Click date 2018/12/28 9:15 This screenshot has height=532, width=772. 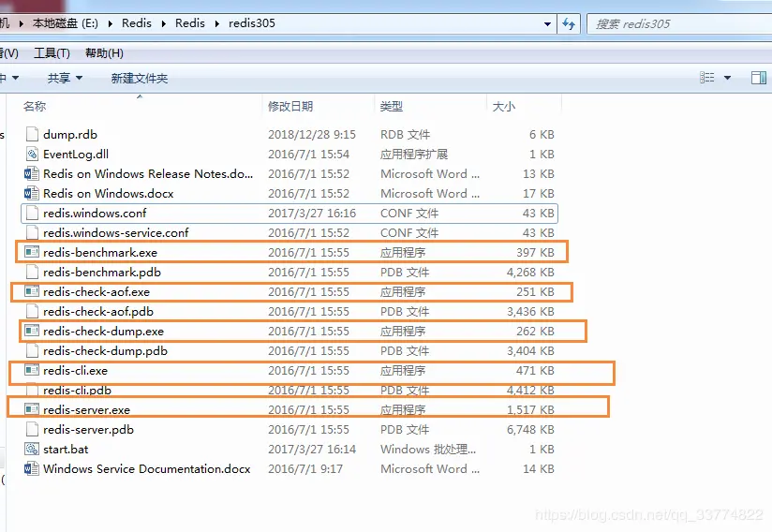[312, 134]
